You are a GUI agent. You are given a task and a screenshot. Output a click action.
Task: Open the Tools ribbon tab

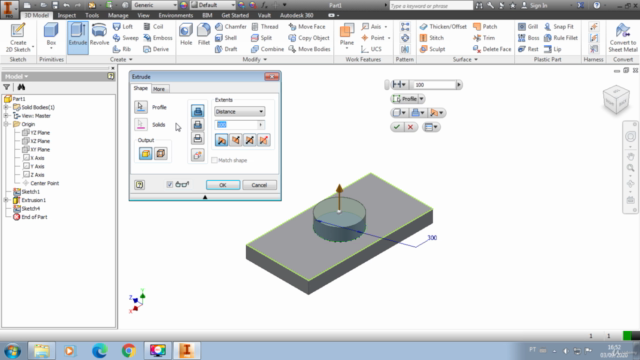pyautogui.click(x=92, y=16)
